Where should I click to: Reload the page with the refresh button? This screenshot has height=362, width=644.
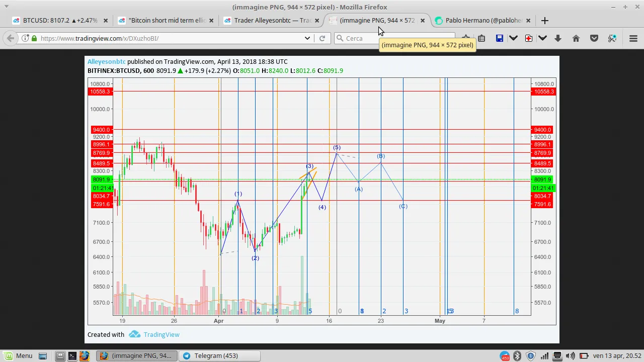(x=322, y=38)
